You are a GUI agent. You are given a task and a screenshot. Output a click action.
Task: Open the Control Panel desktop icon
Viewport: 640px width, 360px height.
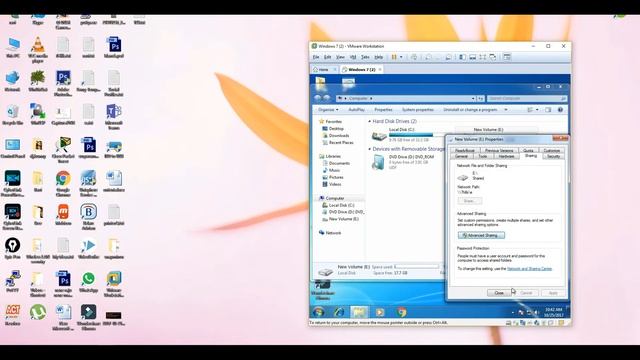(x=13, y=148)
